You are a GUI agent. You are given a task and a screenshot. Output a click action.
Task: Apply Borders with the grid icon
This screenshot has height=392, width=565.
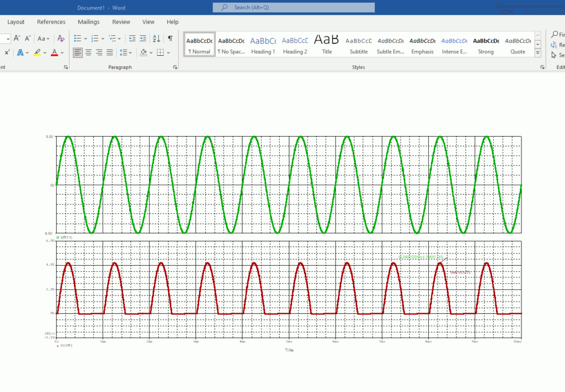[x=161, y=52]
